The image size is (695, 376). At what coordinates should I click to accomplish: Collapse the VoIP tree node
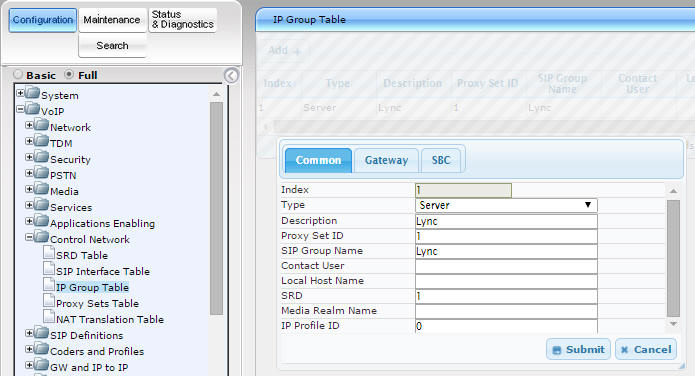[20, 109]
